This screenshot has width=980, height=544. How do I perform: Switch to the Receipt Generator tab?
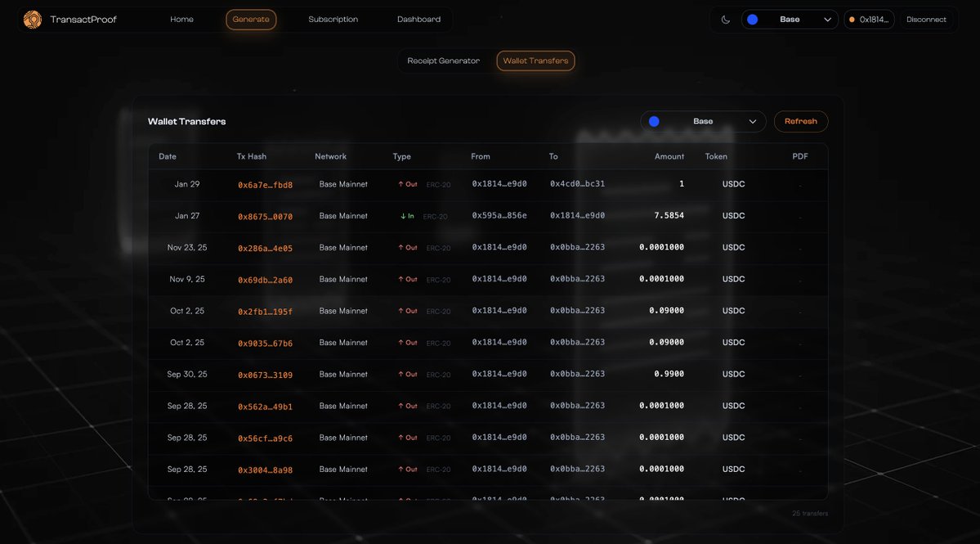click(x=443, y=61)
